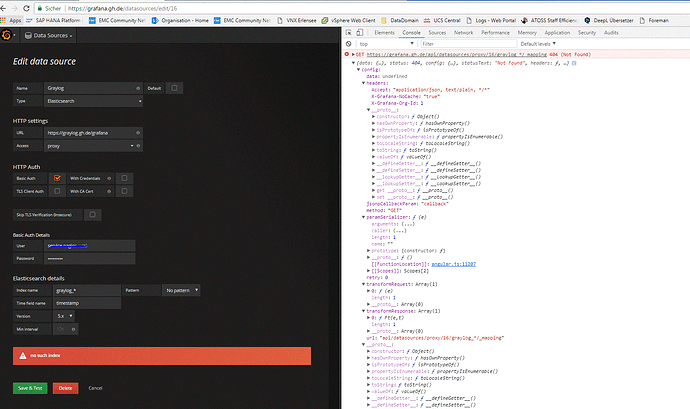Screen dimensions: 690x409
Task: Uncheck the Basic Auth checkbox
Action: pyautogui.click(x=57, y=178)
